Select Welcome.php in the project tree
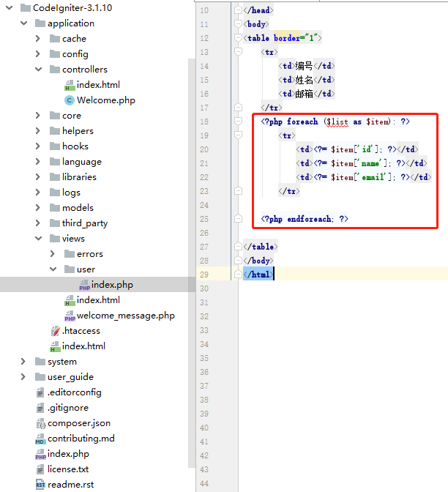 point(106,100)
